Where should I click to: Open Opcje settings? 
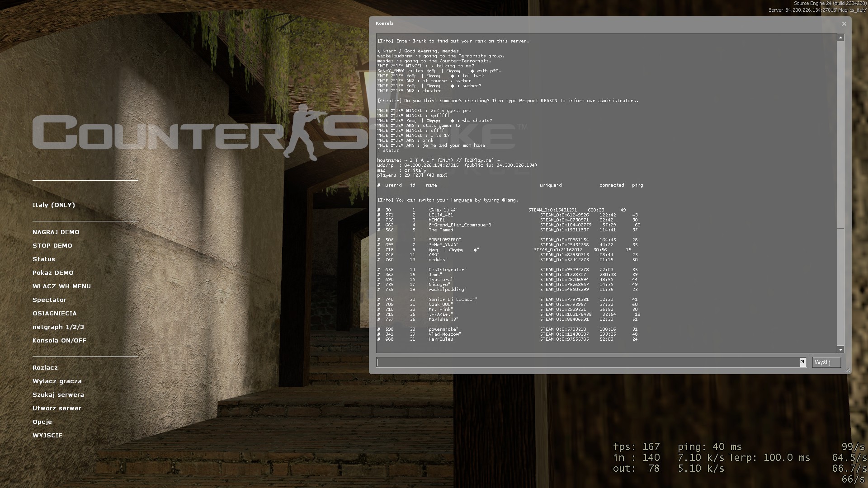42,422
